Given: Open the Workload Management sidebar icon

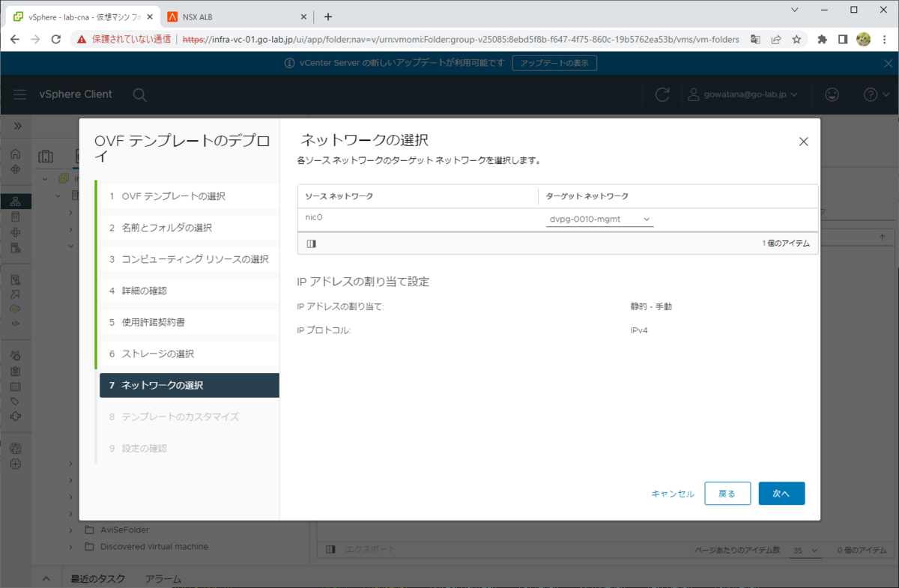Looking at the screenshot, I should [x=16, y=232].
